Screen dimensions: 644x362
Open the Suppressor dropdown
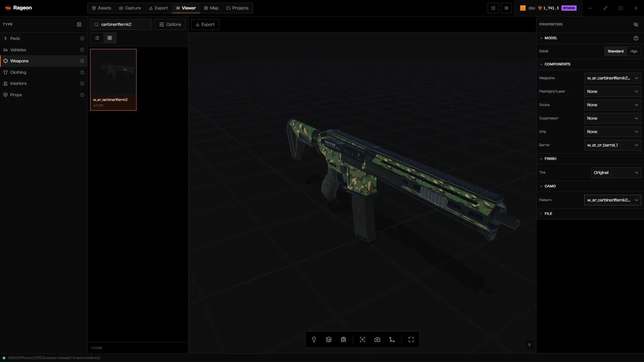coord(612,118)
